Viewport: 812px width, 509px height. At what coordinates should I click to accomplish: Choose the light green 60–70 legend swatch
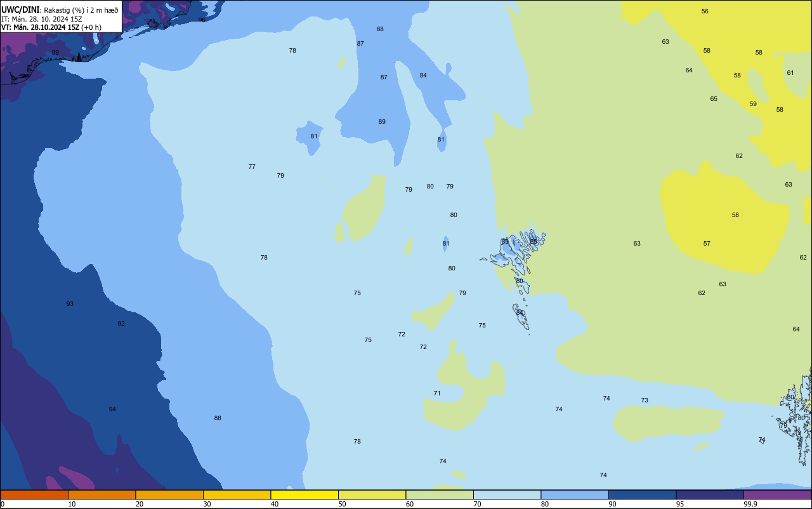(x=440, y=494)
